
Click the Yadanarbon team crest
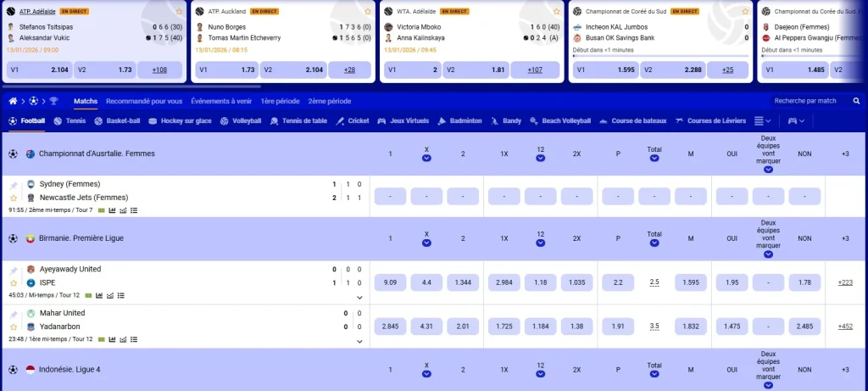pos(31,327)
